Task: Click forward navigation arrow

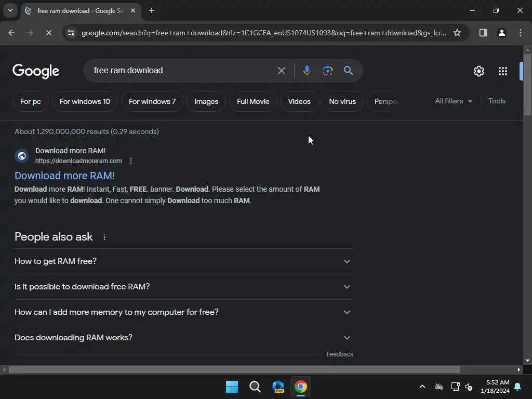Action: 30,33
